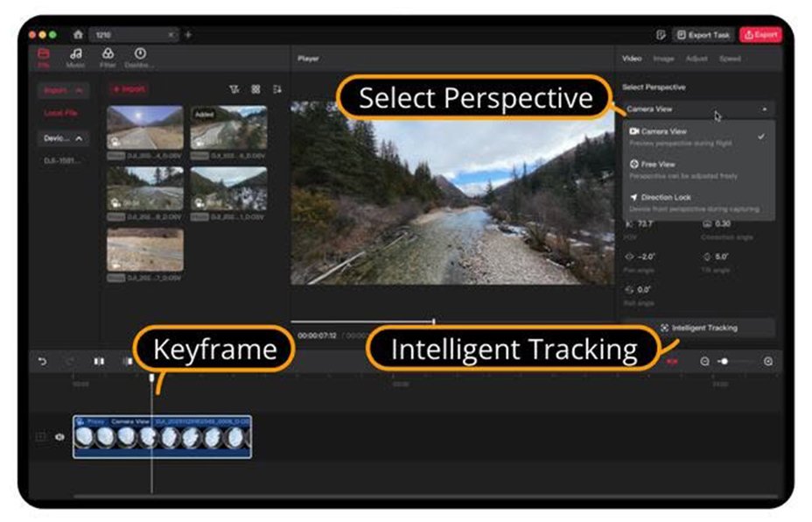Mute the timeline track speaker icon
The height and width of the screenshot is (522, 812).
click(59, 437)
